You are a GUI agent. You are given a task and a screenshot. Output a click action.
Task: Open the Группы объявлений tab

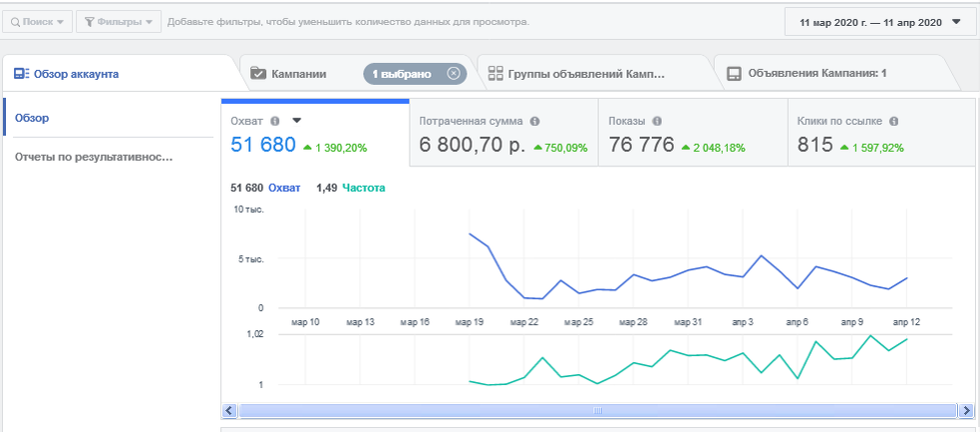585,74
